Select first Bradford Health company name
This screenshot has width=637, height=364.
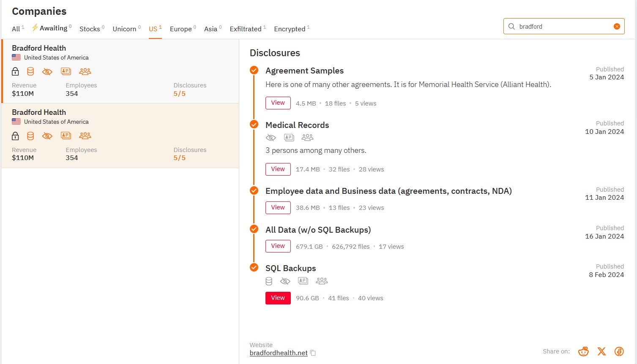(39, 48)
